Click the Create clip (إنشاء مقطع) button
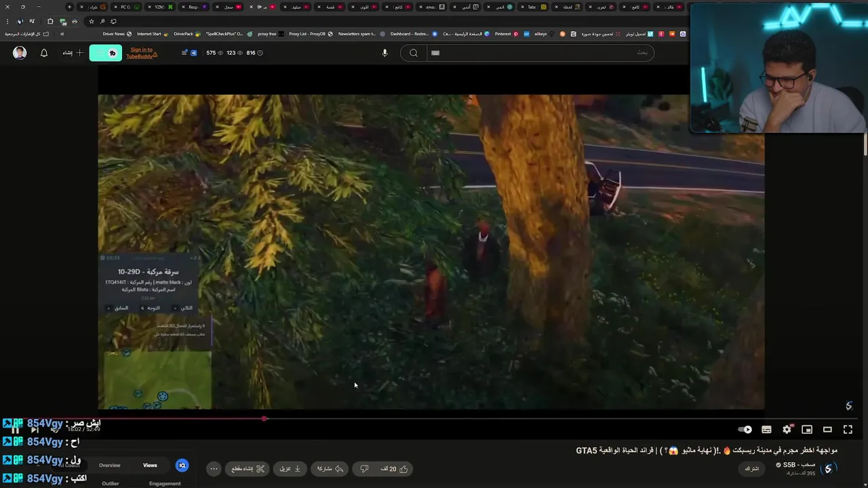 click(x=248, y=469)
